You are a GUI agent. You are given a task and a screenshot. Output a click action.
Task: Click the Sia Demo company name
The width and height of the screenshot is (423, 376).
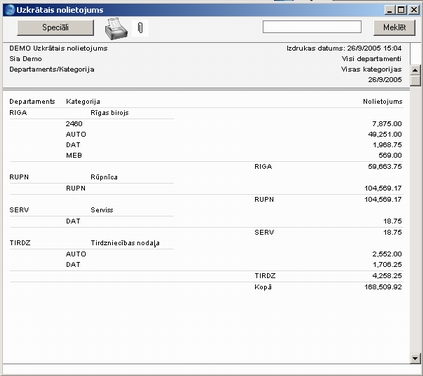(x=26, y=59)
